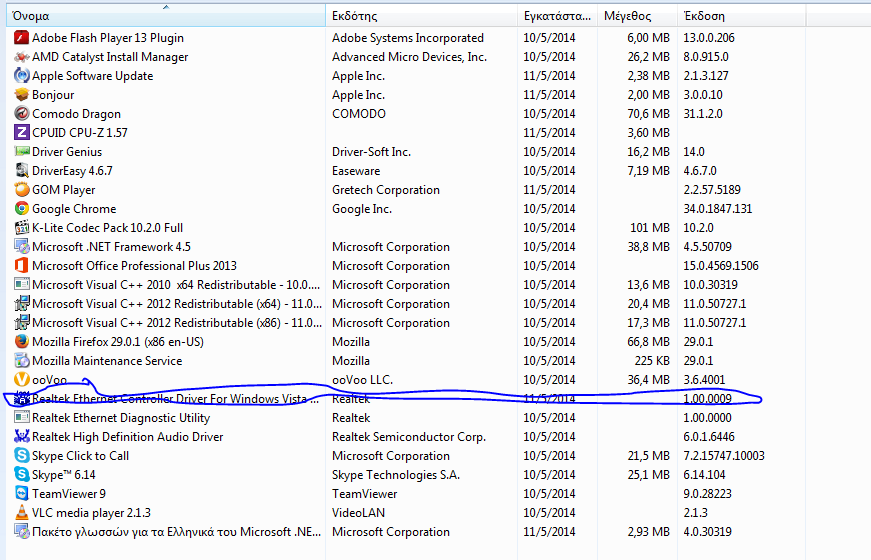Click the ooVoo icon
The height and width of the screenshot is (560, 871).
tap(22, 379)
